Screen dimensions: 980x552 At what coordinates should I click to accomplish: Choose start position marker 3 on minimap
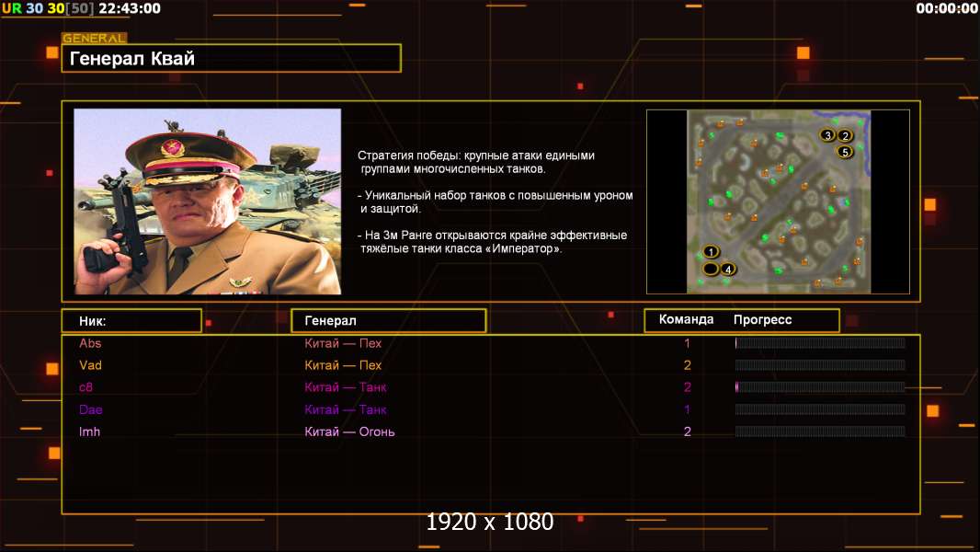827,135
